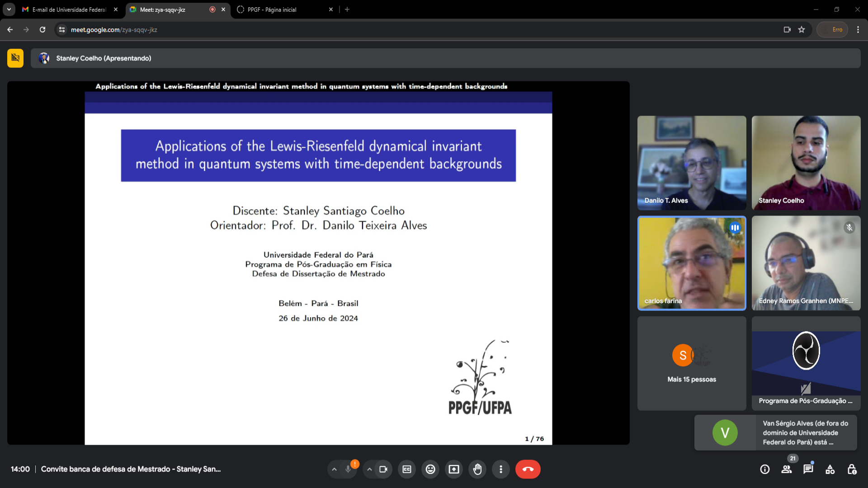The width and height of the screenshot is (868, 488).
Task: Show the participants list
Action: point(787,469)
